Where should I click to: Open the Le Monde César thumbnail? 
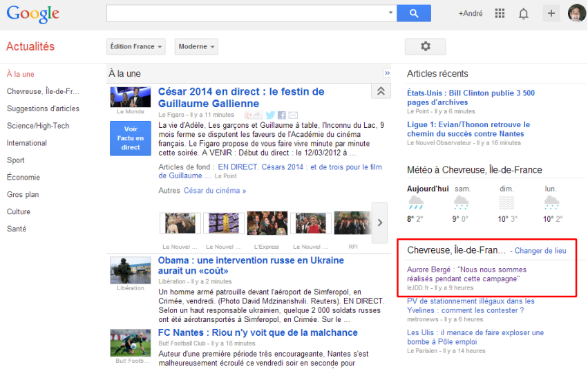coord(131,97)
